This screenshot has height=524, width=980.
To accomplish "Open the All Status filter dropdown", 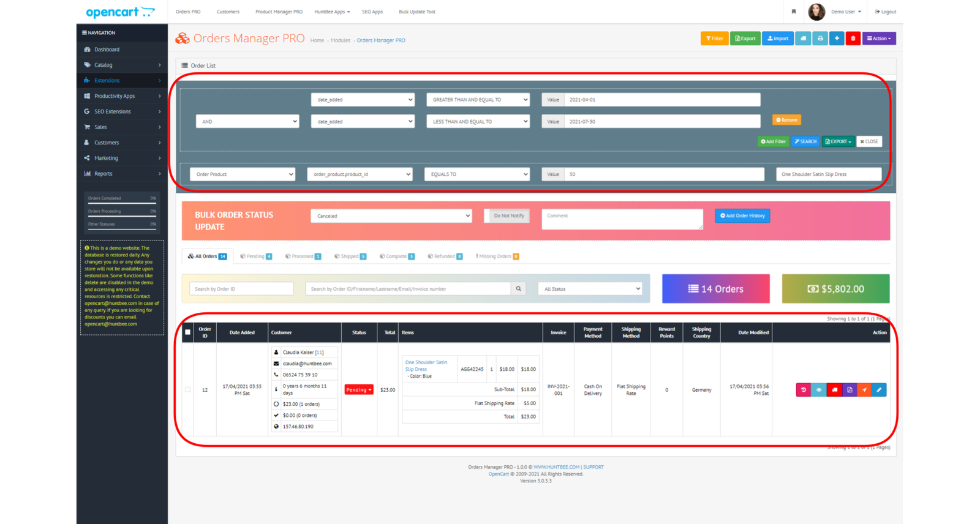I will click(x=591, y=289).
